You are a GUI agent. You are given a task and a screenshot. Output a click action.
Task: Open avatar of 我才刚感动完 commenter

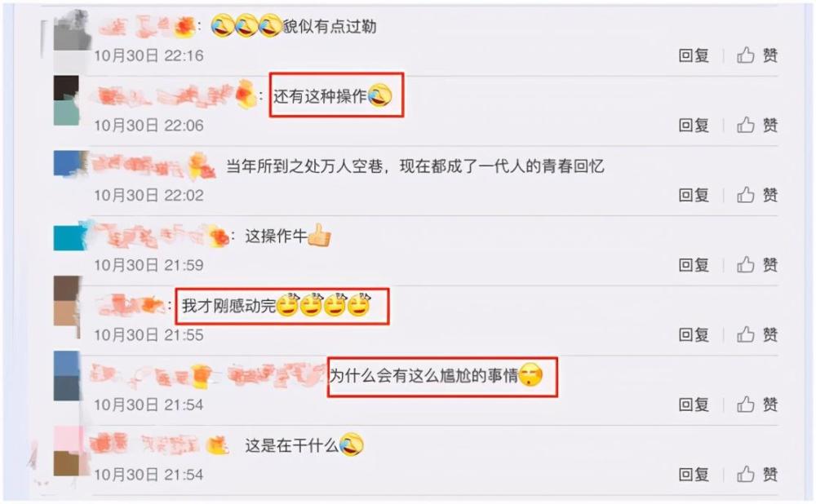click(x=67, y=307)
